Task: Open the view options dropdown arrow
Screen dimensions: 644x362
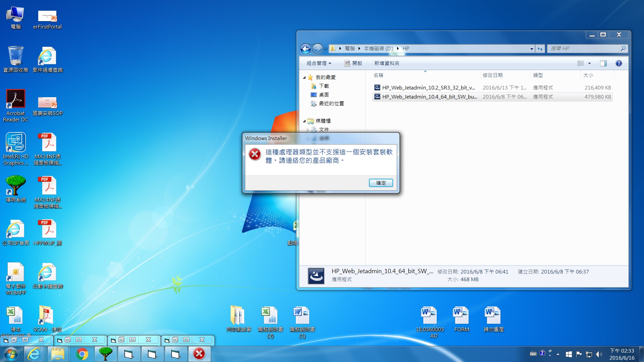Action: [x=589, y=63]
